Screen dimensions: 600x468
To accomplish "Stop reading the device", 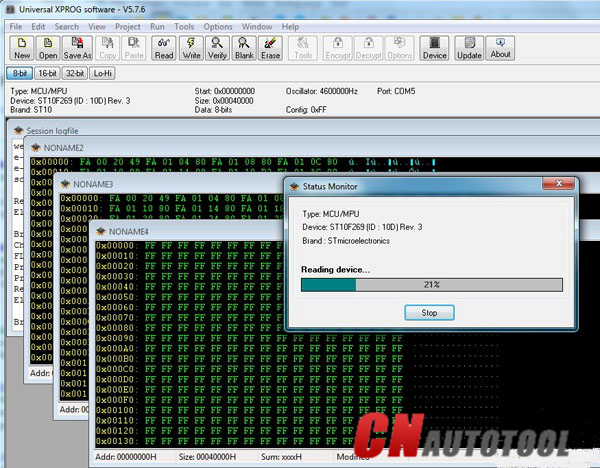I will [x=429, y=313].
